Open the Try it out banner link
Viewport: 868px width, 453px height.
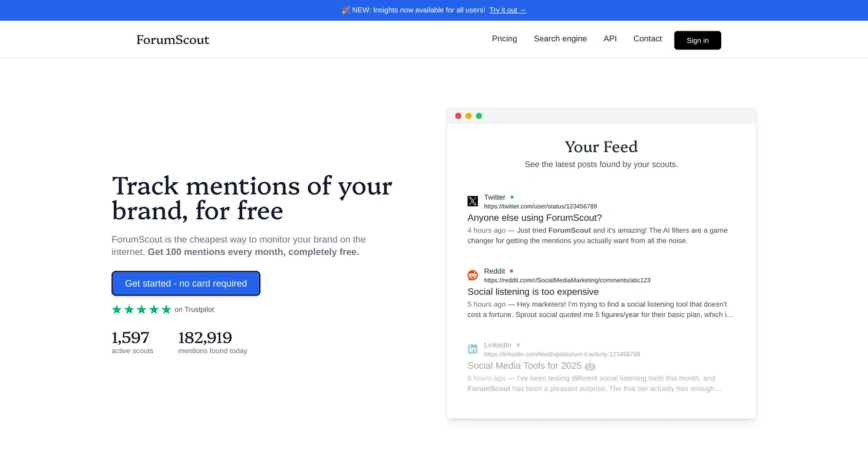pos(507,10)
